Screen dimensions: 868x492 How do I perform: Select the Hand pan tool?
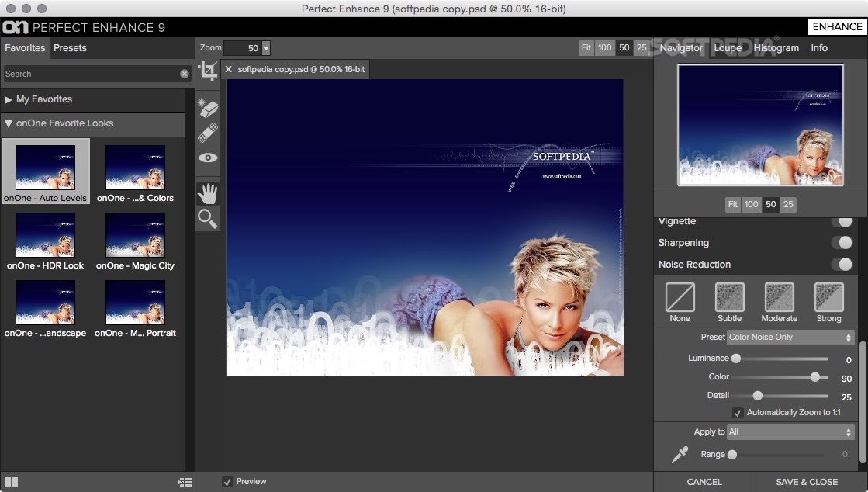pyautogui.click(x=208, y=192)
